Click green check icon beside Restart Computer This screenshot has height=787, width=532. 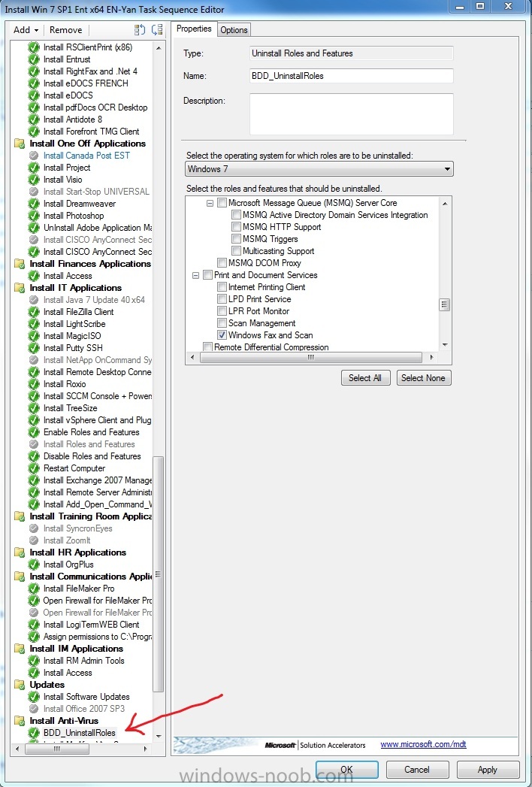tap(34, 469)
